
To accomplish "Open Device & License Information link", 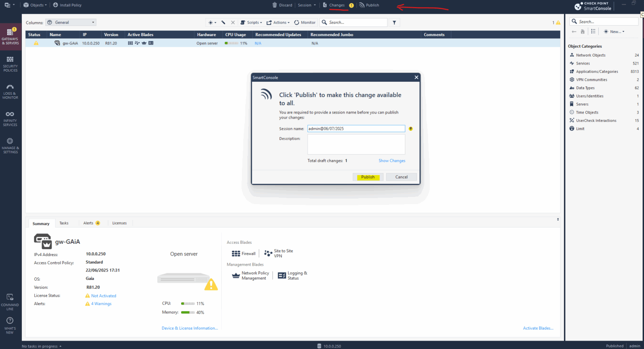I will click(190, 328).
